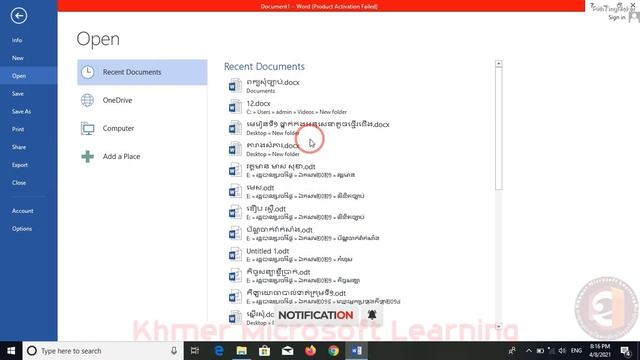The height and width of the screenshot is (360, 640).
Task: Select New in the left menu
Action: tap(18, 58)
